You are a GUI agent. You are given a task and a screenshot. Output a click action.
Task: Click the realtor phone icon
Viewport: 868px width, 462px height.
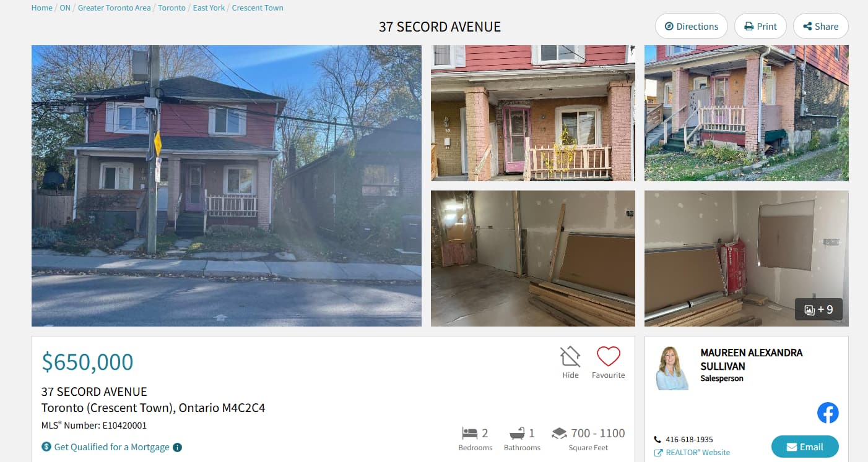coord(658,440)
